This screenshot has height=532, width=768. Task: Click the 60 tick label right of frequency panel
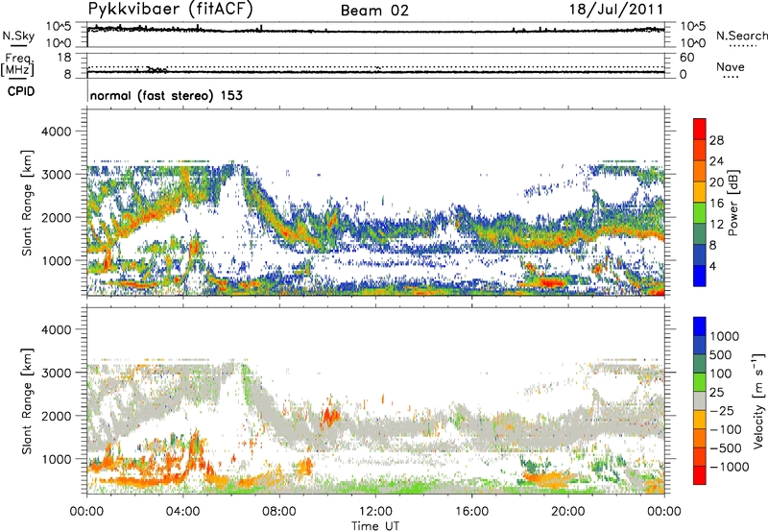pos(686,58)
